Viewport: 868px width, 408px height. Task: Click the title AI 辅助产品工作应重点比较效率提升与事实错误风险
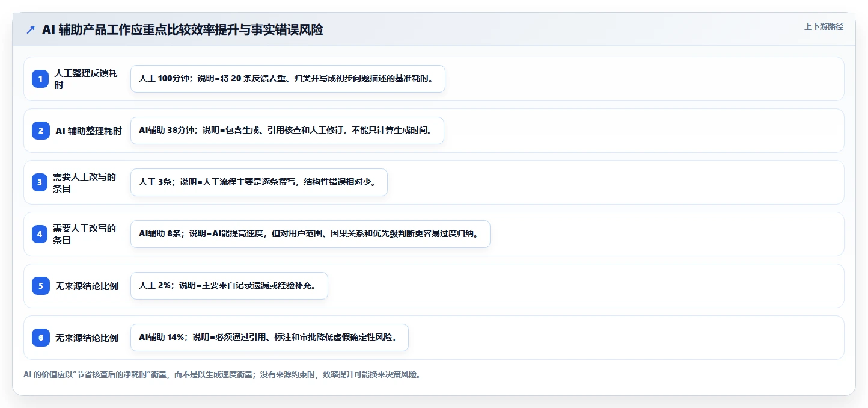(182, 29)
